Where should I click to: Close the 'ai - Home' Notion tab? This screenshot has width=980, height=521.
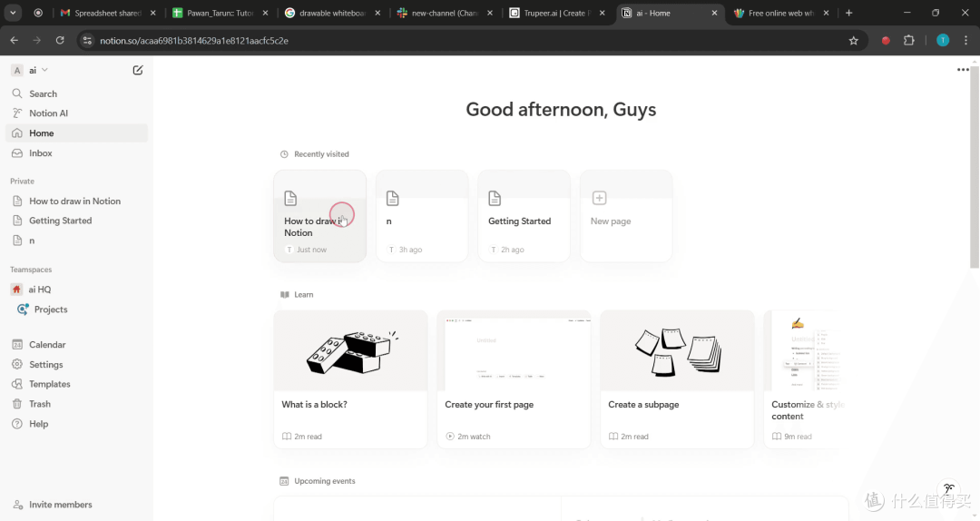714,13
